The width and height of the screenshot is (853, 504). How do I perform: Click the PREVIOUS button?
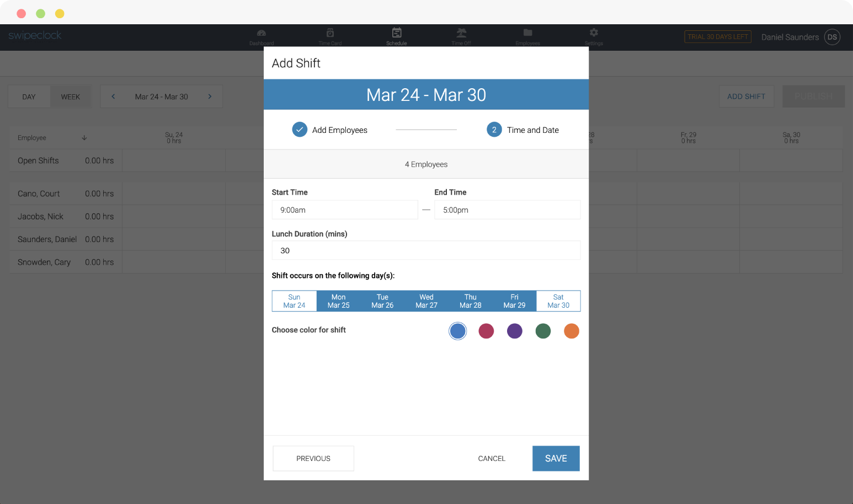[313, 459]
